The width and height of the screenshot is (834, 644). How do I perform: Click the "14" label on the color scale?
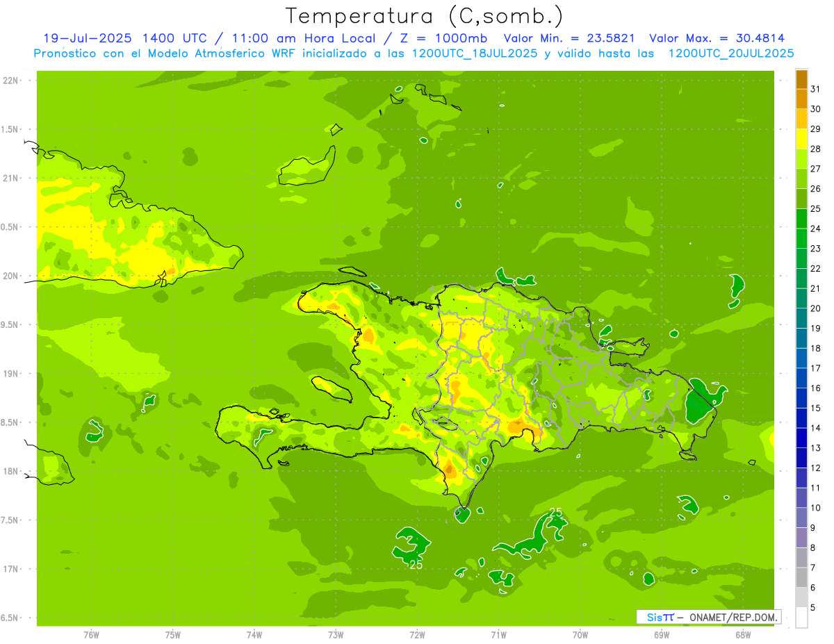coord(815,428)
